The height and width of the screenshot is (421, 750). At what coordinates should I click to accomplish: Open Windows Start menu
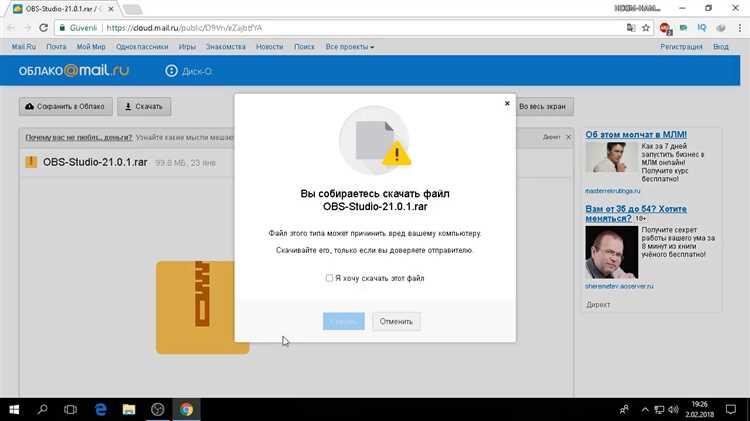pos(14,410)
